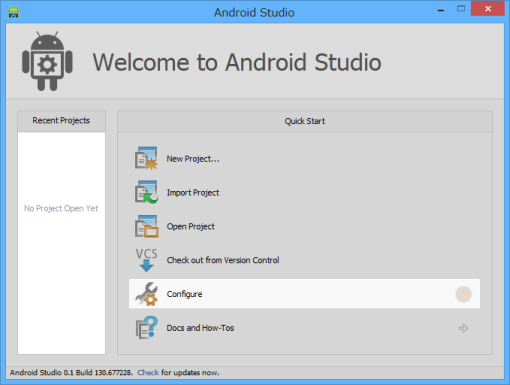This screenshot has width=510, height=385.
Task: Maximize the Android Studio window
Action: [461, 9]
